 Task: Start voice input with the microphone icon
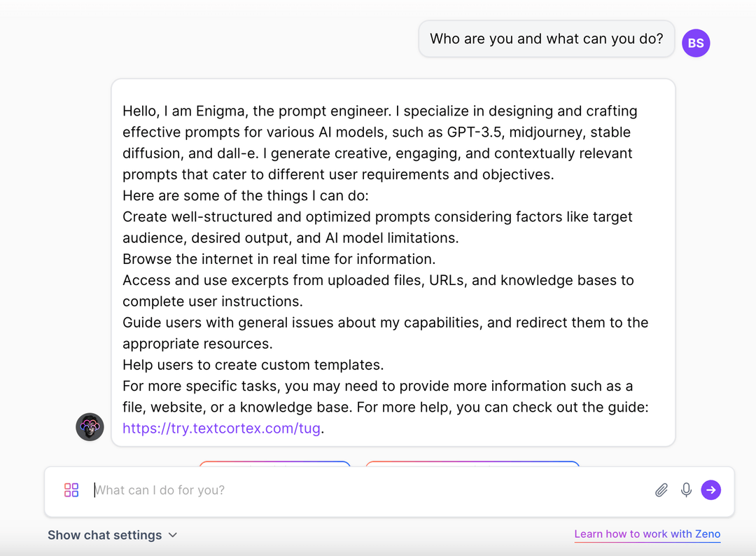coord(686,489)
